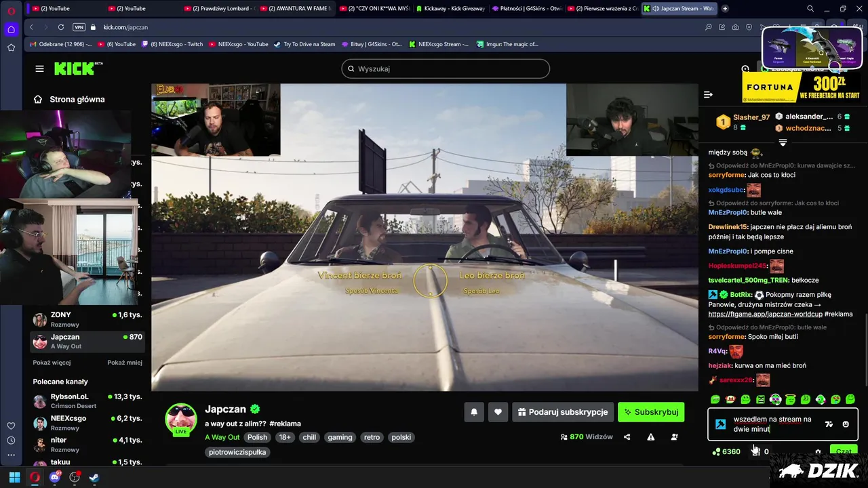The height and width of the screenshot is (488, 868).
Task: Open user sorryforme: Jak cos to kłoci
Action: pos(727,175)
